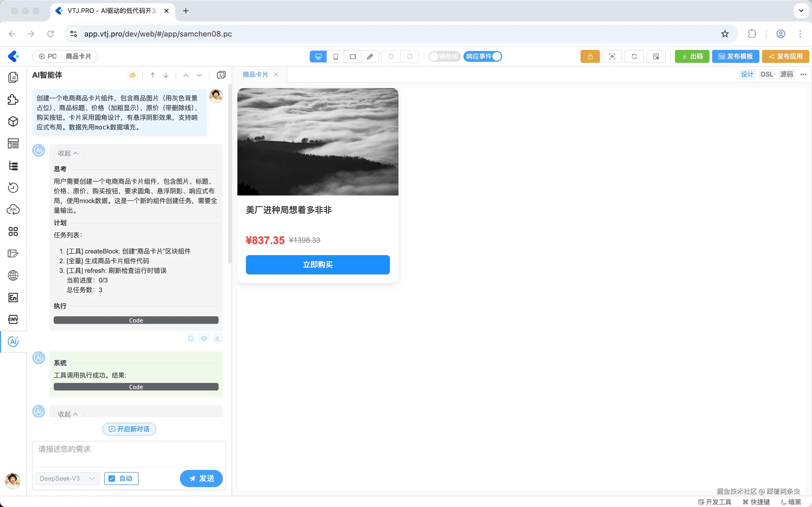Screen dimensions: 812x507
Task: Open the AI assistant sidebar icon
Action: coord(13,341)
